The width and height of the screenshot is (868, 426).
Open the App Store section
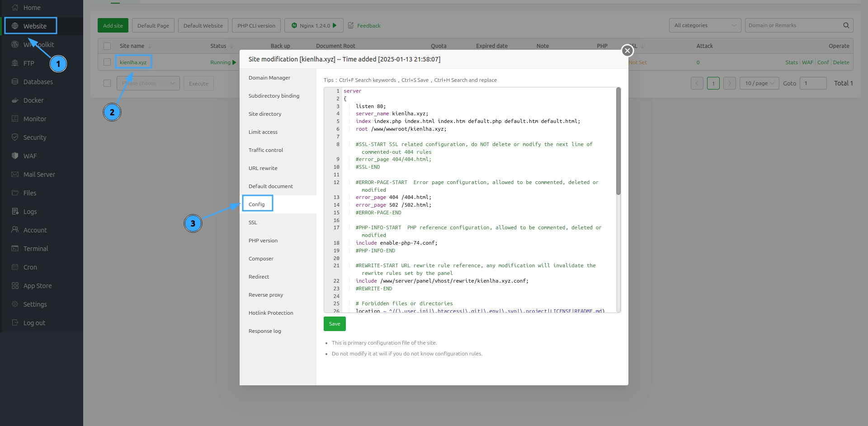(x=37, y=285)
